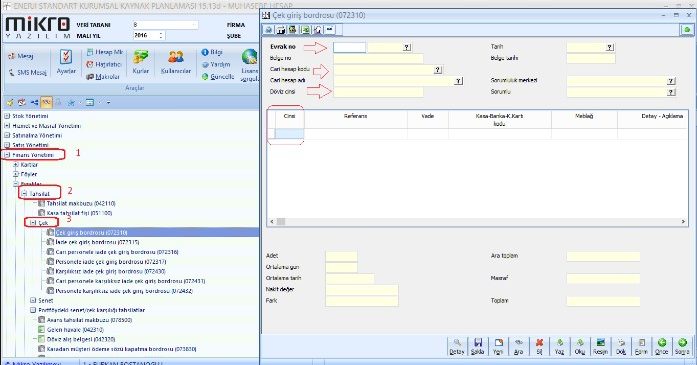Click the Evrak no series input field
697x365 pixels.
[x=349, y=47]
